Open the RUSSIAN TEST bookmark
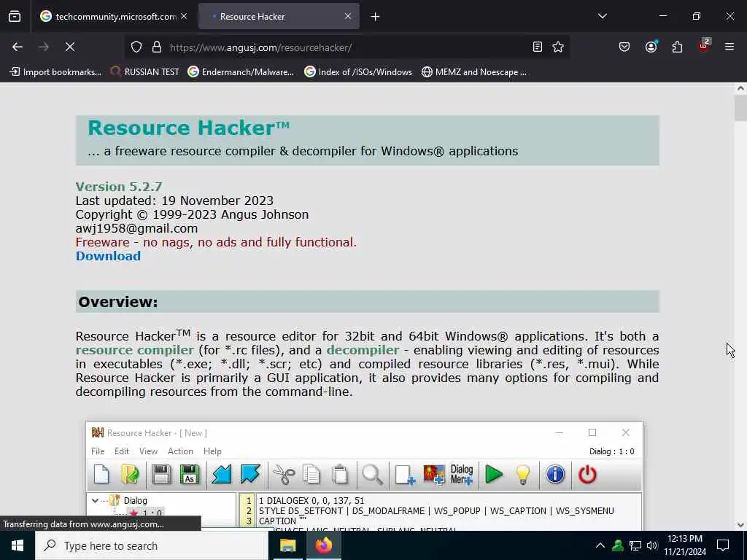Screen dimensions: 747x560 [145, 72]
